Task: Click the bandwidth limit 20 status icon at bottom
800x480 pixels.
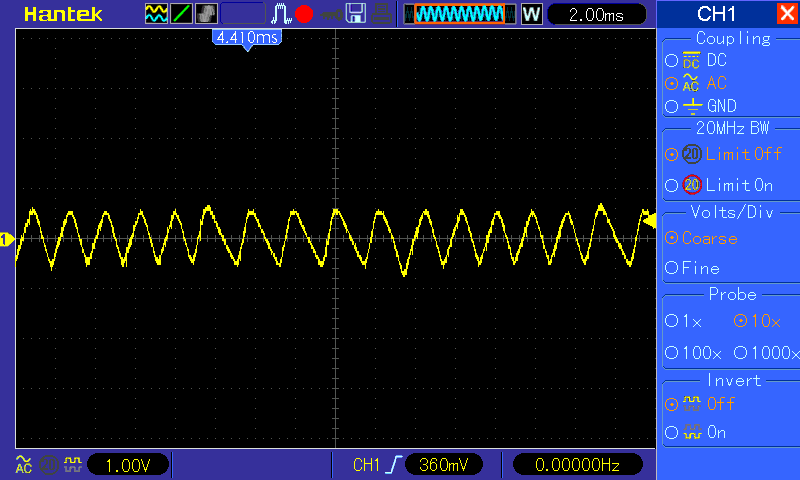Action: (x=48, y=465)
